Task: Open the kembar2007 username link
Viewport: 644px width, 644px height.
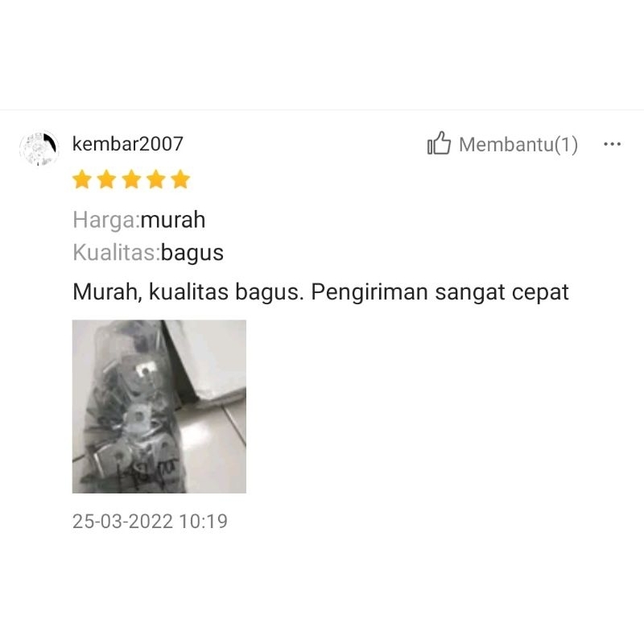Action: pyautogui.click(x=128, y=144)
